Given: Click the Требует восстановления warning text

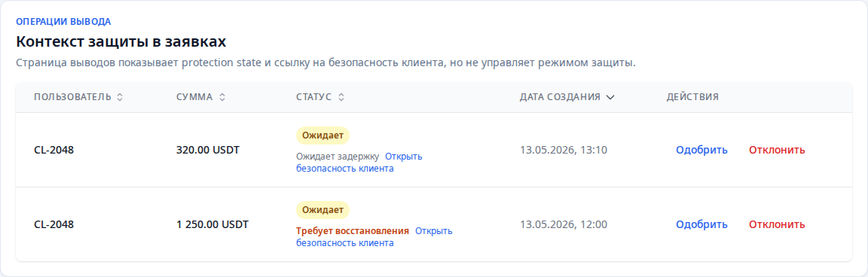Looking at the screenshot, I should [353, 231].
